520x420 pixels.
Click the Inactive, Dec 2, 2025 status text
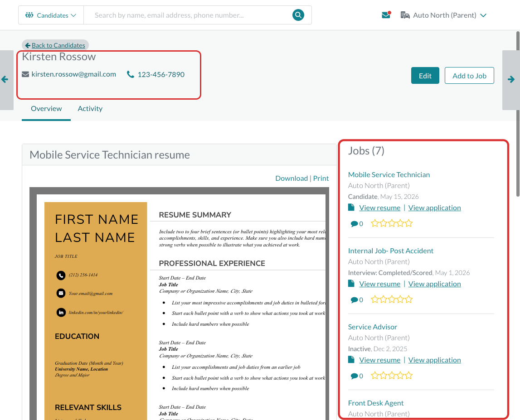(x=377, y=349)
